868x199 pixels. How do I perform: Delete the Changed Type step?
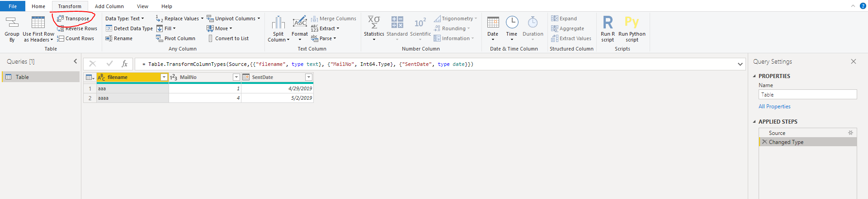764,142
